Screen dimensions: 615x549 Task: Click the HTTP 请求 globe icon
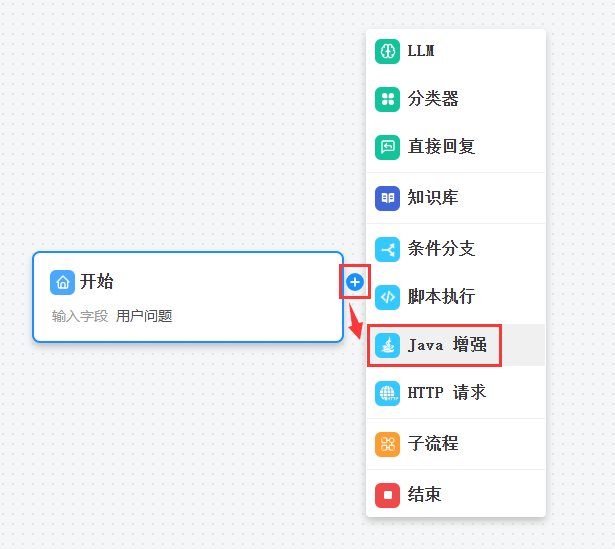click(x=387, y=393)
